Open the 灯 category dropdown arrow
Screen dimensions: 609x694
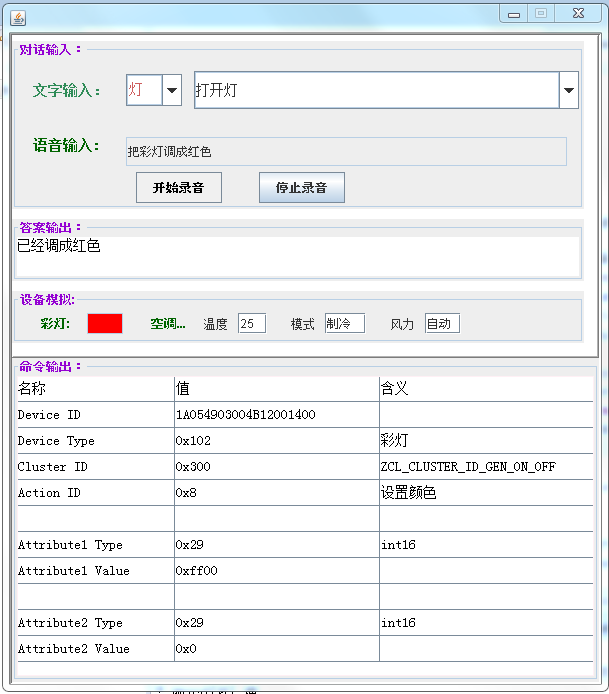pos(172,90)
